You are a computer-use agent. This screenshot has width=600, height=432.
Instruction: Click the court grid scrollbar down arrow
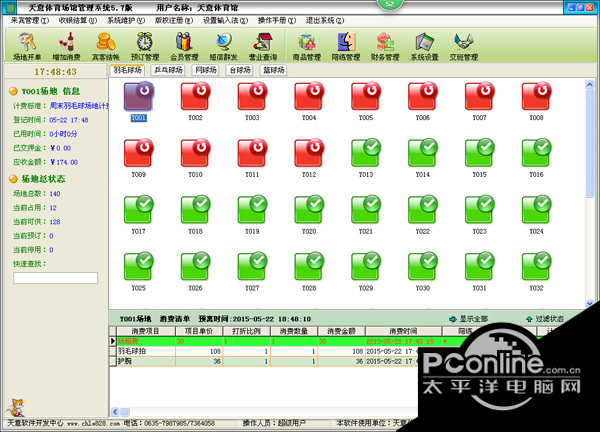pyautogui.click(x=589, y=303)
